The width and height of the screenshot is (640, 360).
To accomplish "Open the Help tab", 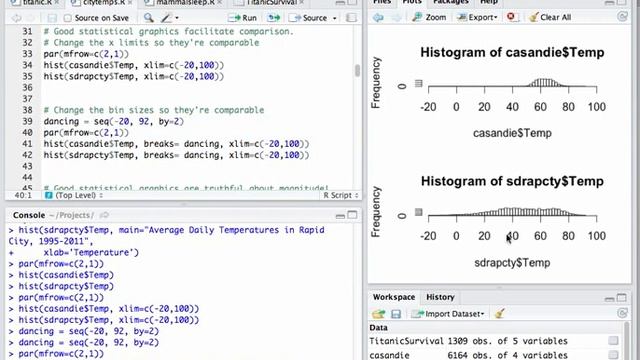I will pyautogui.click(x=489, y=2).
